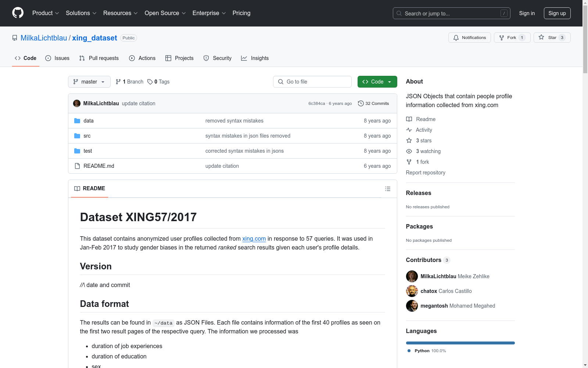Switch to the Pull requests tab
This screenshot has width=588, height=368.
click(x=99, y=58)
